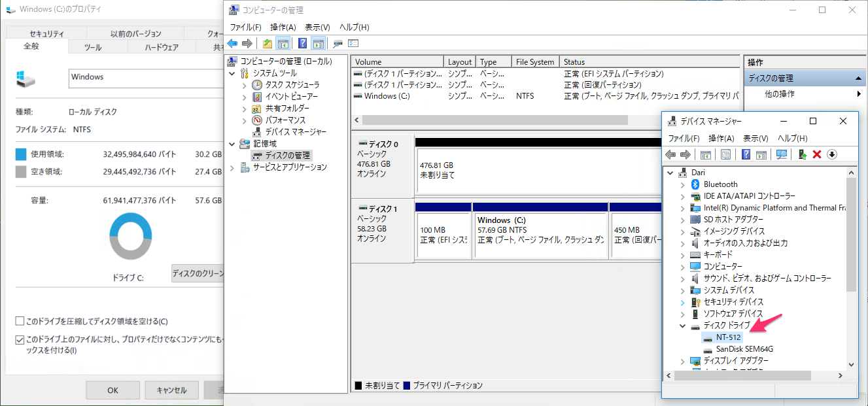
Task: Click the blue back arrow in Computer Management
Action: [232, 44]
